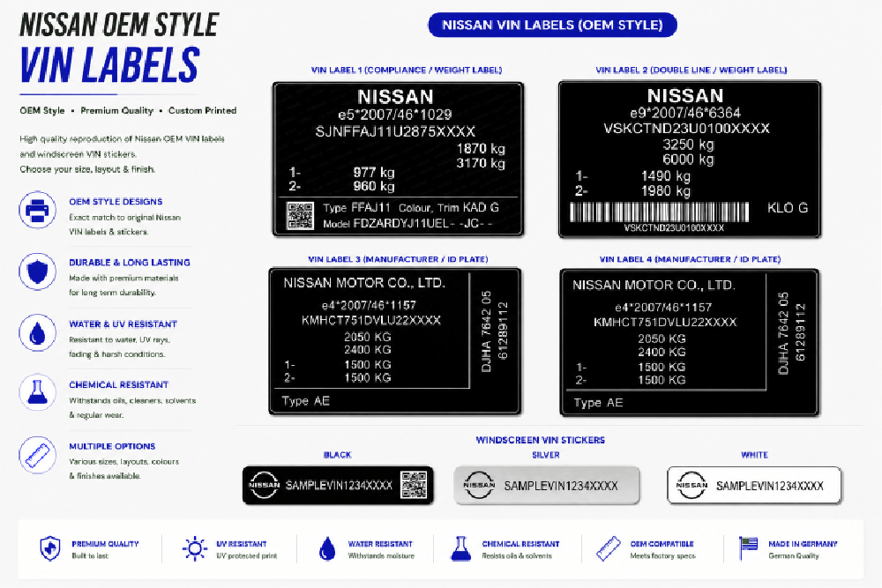Click the flask icon for Chemical Resistant
The image size is (882, 588).
pos(37,392)
